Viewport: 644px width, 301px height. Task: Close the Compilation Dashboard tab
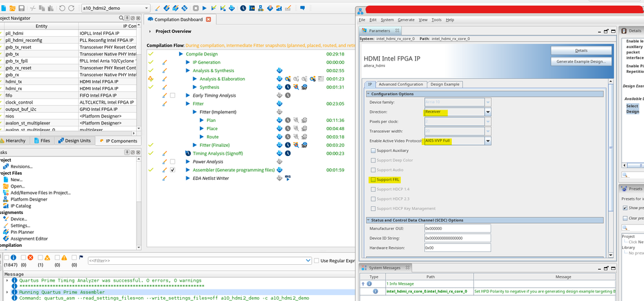[x=209, y=20]
